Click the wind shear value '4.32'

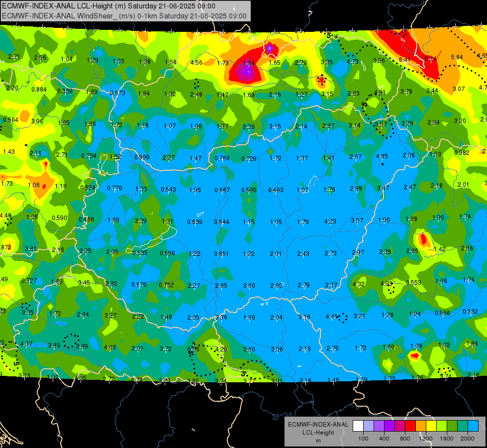pos(359,284)
